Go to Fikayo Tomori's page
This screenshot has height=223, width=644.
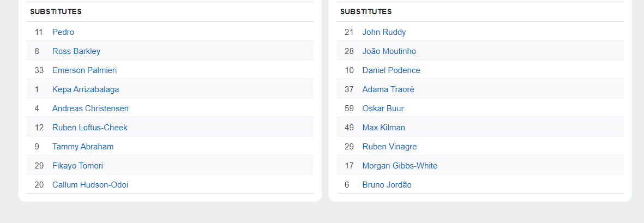[x=77, y=166]
